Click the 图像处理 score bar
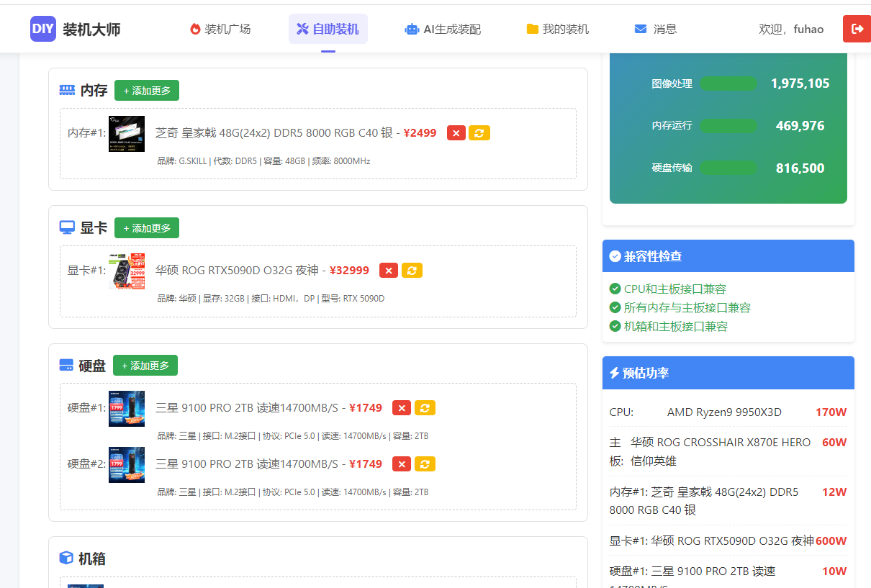Viewport: 871px width, 588px height. 728,83
